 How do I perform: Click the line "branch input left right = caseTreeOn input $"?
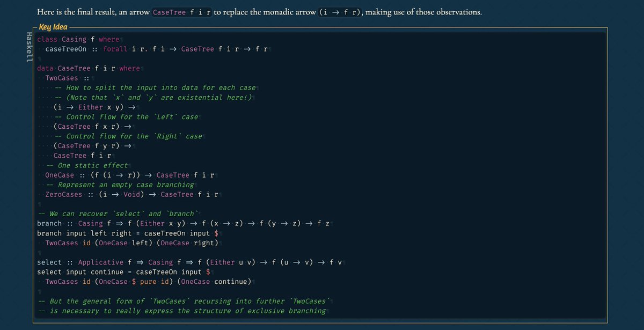pyautogui.click(x=128, y=233)
